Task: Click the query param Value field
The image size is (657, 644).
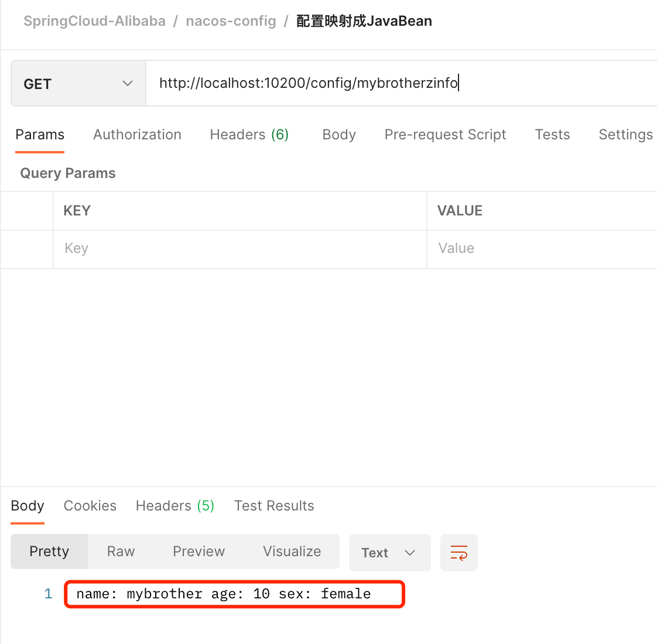Action: coord(542,248)
